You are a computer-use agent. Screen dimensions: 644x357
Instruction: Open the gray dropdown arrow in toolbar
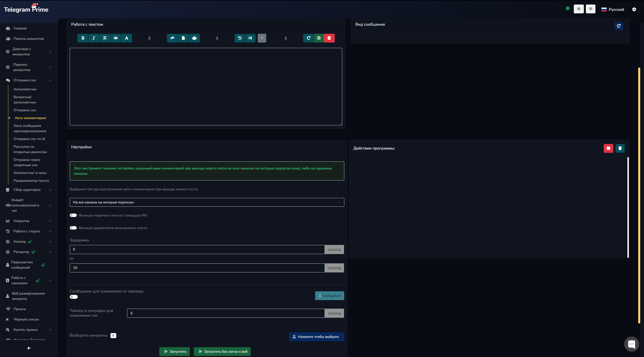click(262, 38)
